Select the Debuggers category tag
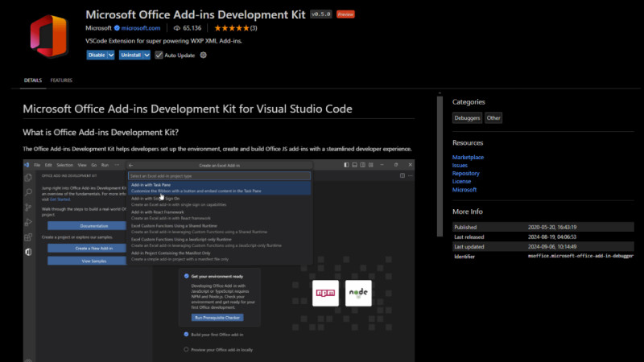 click(467, 117)
